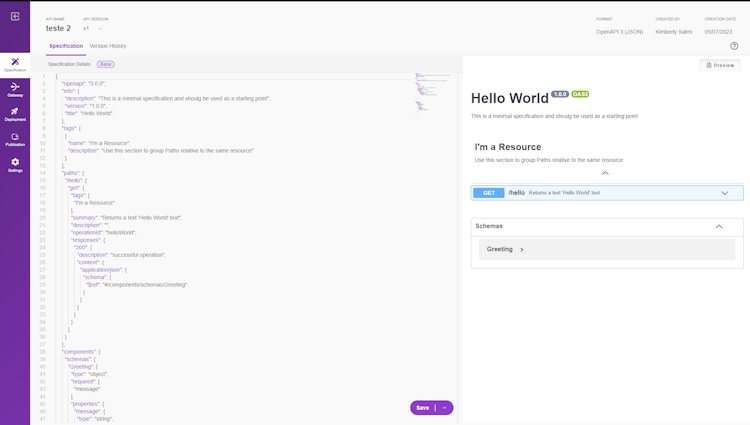Click the "operationId": "helloWorld" line

(x=103, y=233)
